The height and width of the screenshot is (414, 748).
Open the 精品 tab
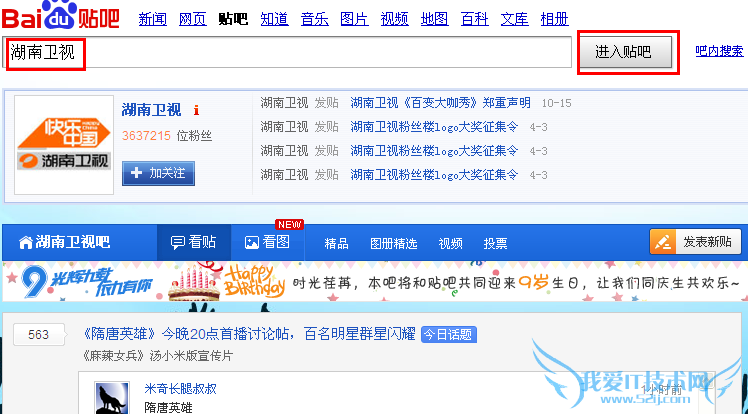coord(336,244)
